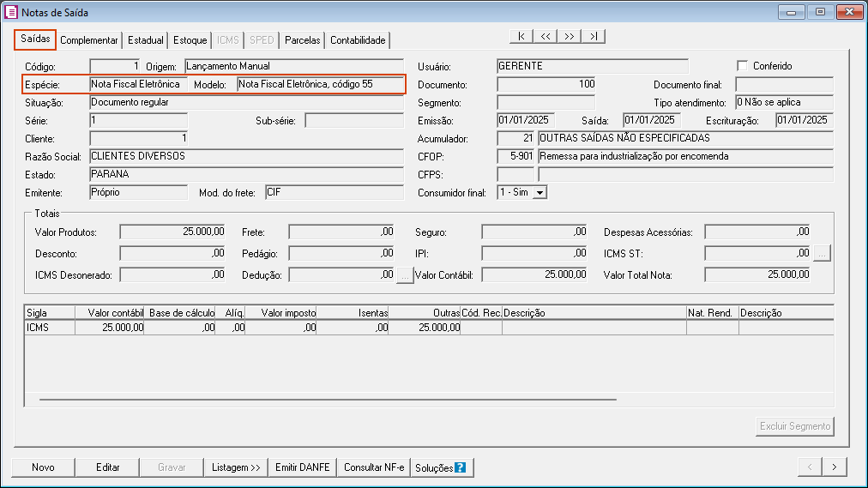This screenshot has width=868, height=488.
Task: Toggle the Conferido checkbox
Action: tap(743, 66)
